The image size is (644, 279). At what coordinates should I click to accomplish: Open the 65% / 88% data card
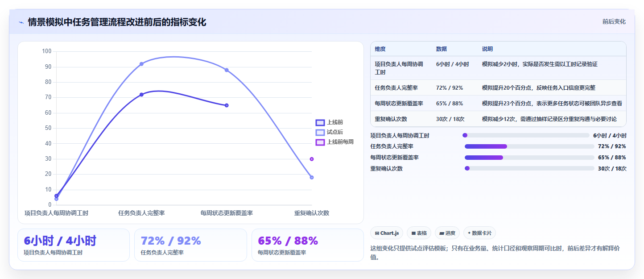click(308, 245)
